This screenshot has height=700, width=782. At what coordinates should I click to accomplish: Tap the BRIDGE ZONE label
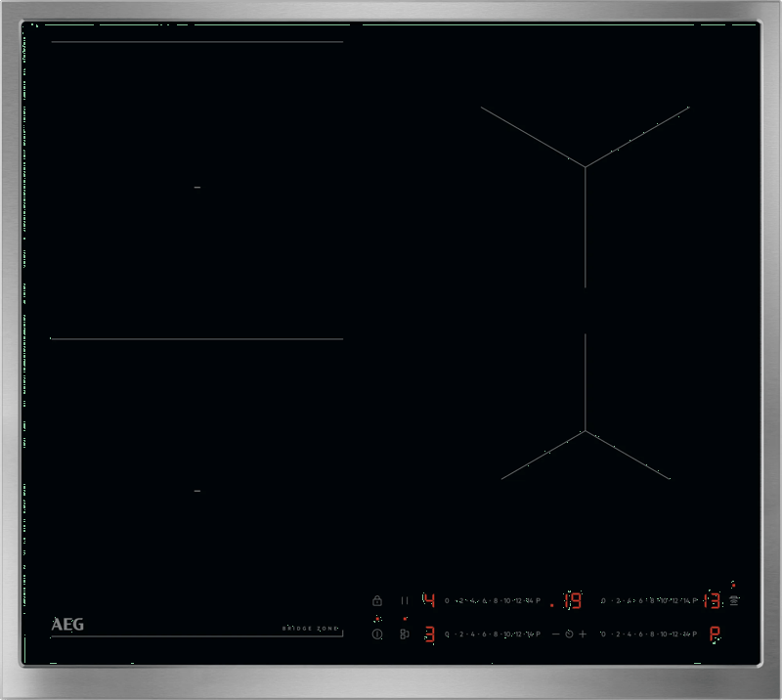point(310,629)
